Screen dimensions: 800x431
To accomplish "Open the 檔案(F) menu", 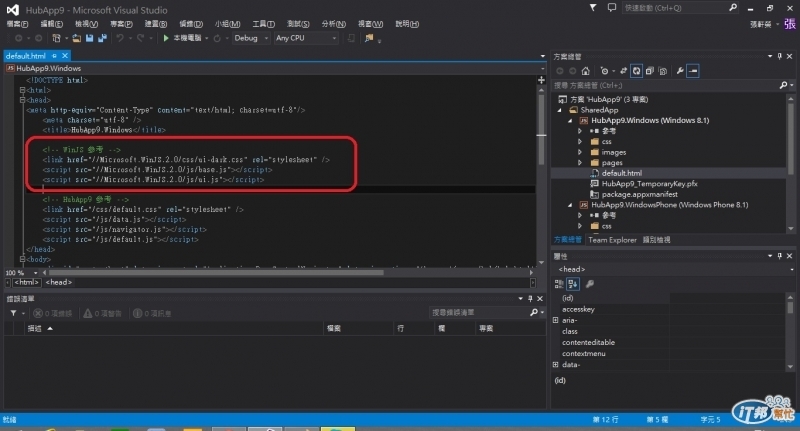I will pyautogui.click(x=17, y=24).
